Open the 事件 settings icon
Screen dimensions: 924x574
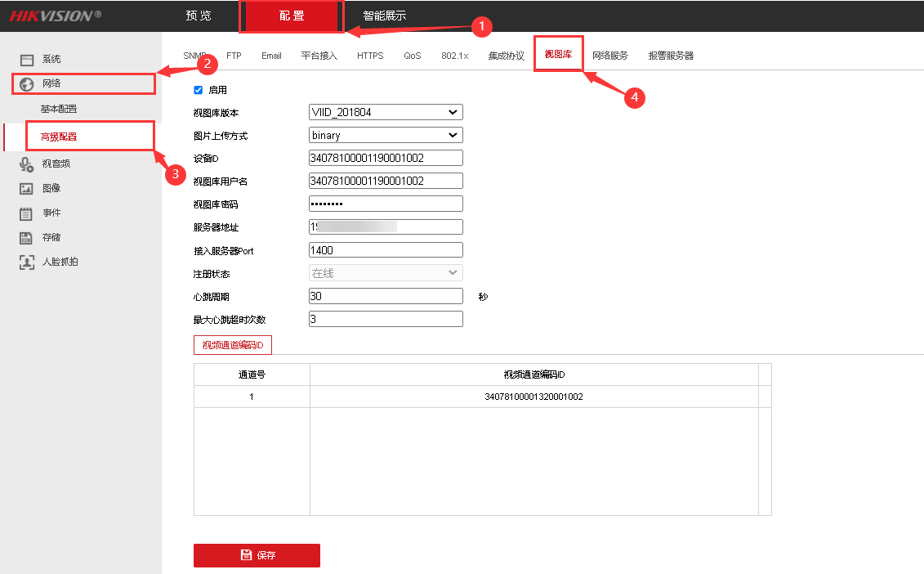29,213
